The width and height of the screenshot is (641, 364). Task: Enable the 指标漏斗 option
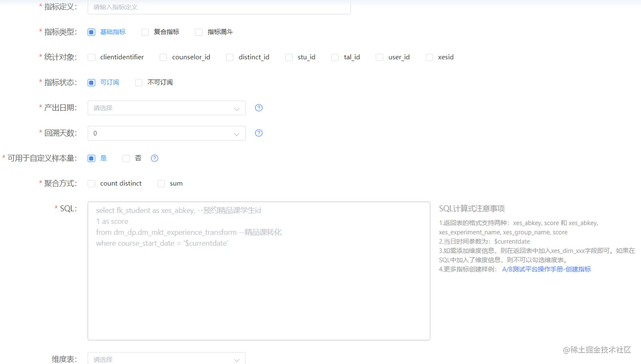point(199,32)
